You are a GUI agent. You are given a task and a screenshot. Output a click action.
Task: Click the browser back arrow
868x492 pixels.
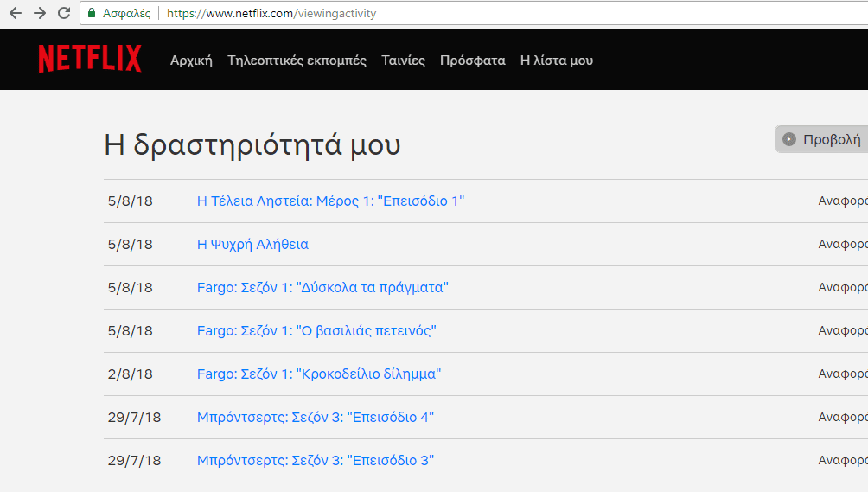tap(16, 13)
